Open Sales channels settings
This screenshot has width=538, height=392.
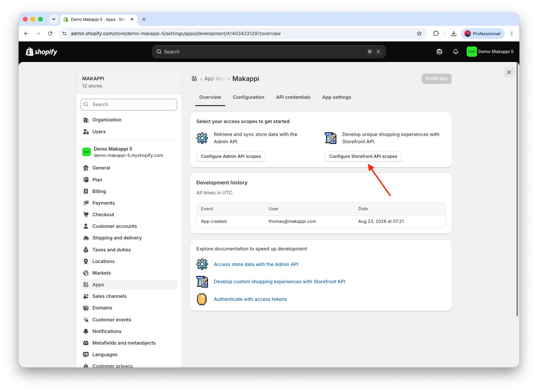click(129, 296)
